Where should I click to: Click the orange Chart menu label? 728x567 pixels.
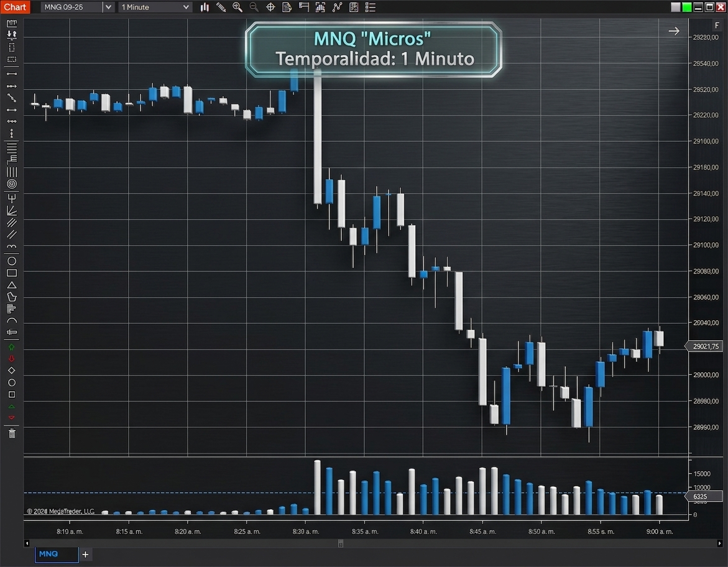pos(15,7)
